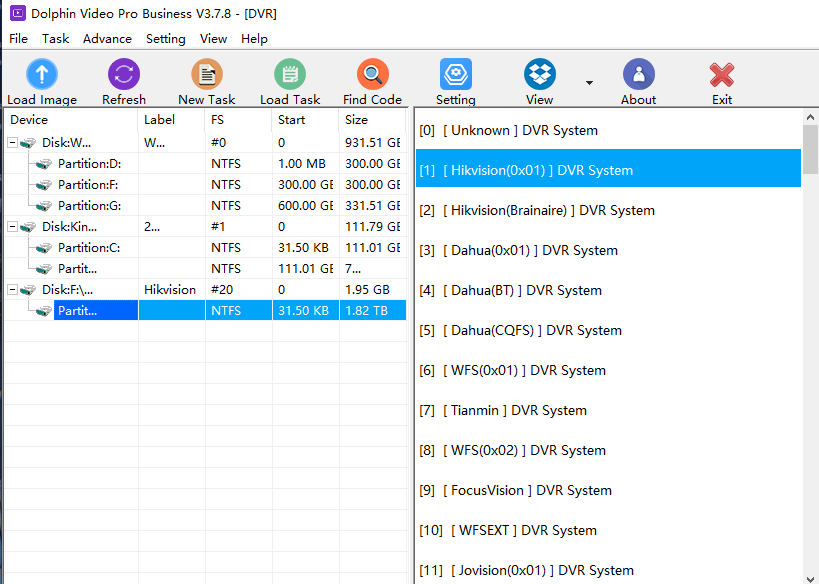The height and width of the screenshot is (584, 819).
Task: Select [9] FocusVision DVR System
Action: coord(609,490)
